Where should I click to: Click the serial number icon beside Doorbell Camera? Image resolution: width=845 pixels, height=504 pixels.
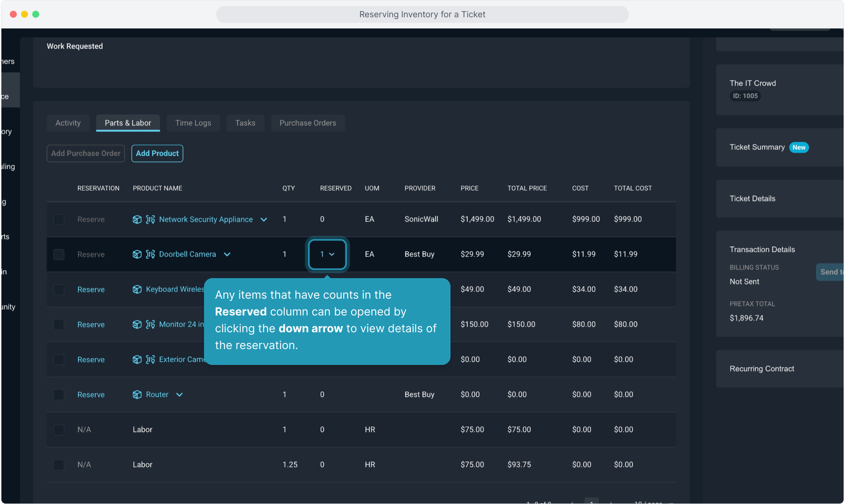point(150,254)
